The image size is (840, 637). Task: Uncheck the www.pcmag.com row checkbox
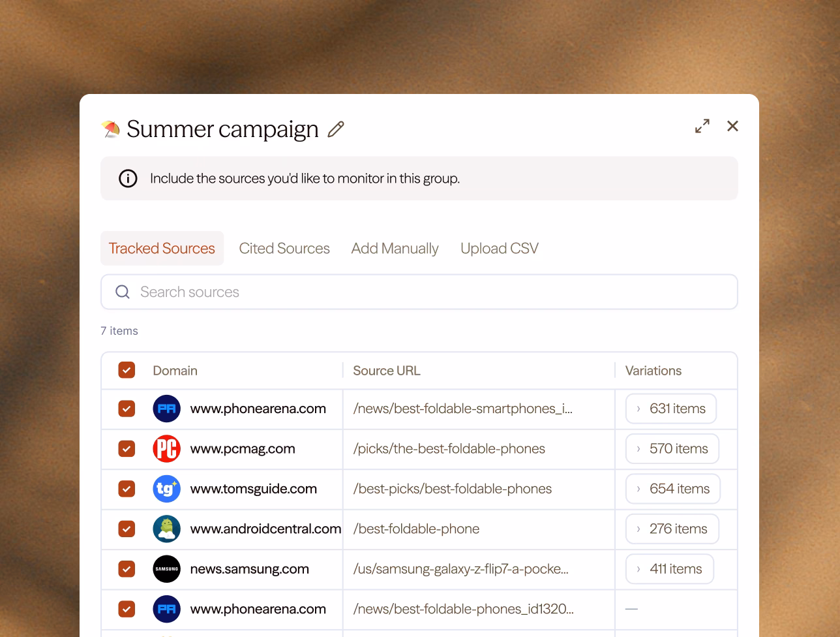(x=127, y=449)
